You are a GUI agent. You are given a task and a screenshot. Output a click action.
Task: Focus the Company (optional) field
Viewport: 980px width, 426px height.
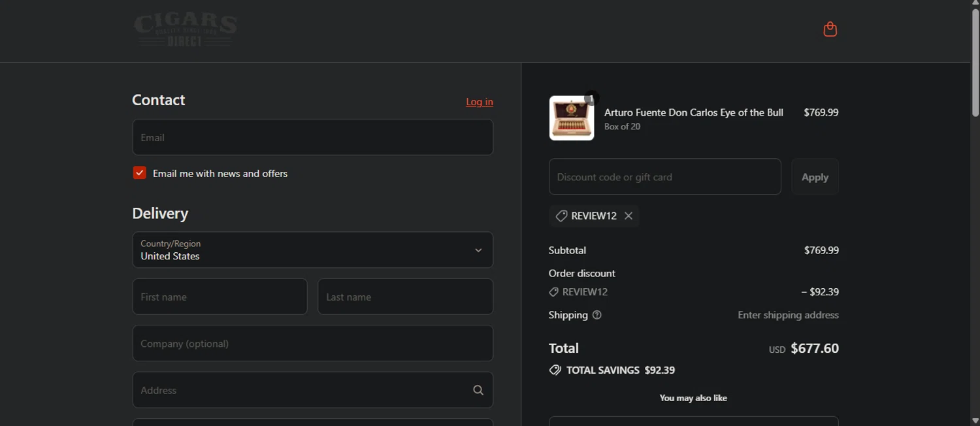click(313, 343)
